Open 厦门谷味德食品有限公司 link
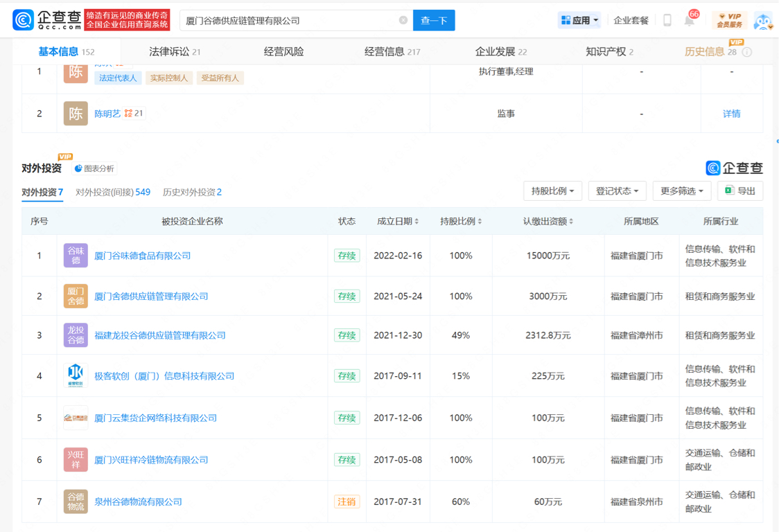779x532 pixels. click(x=143, y=256)
